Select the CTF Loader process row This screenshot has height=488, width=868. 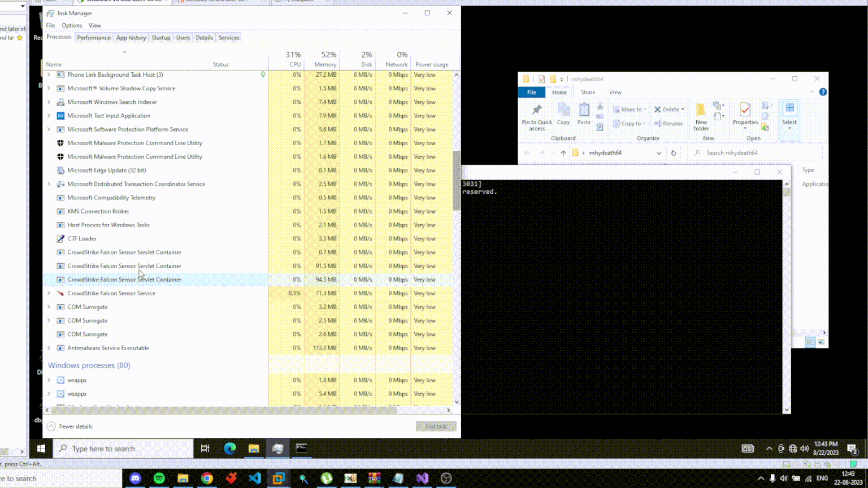tap(248, 238)
